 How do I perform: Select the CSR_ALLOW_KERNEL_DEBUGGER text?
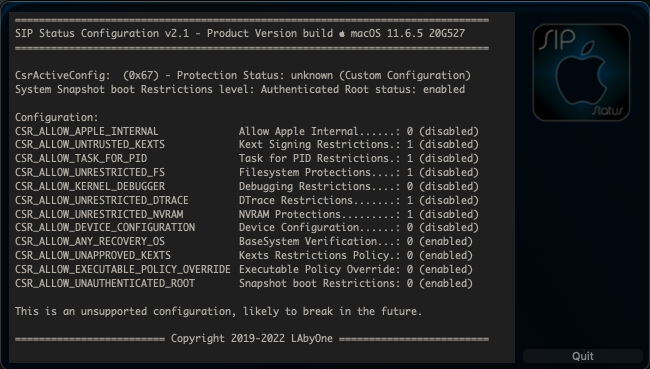[90, 187]
